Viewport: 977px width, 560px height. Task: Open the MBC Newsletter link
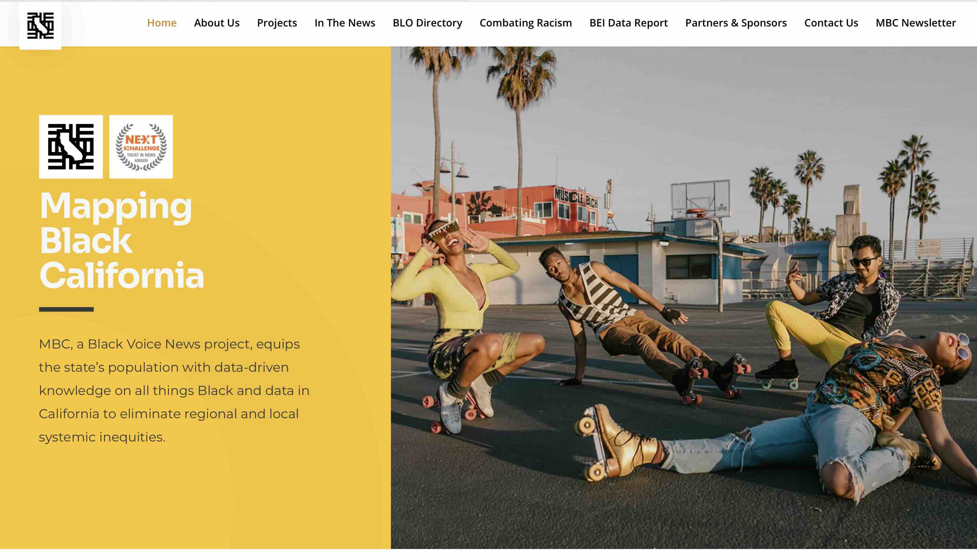tap(916, 23)
